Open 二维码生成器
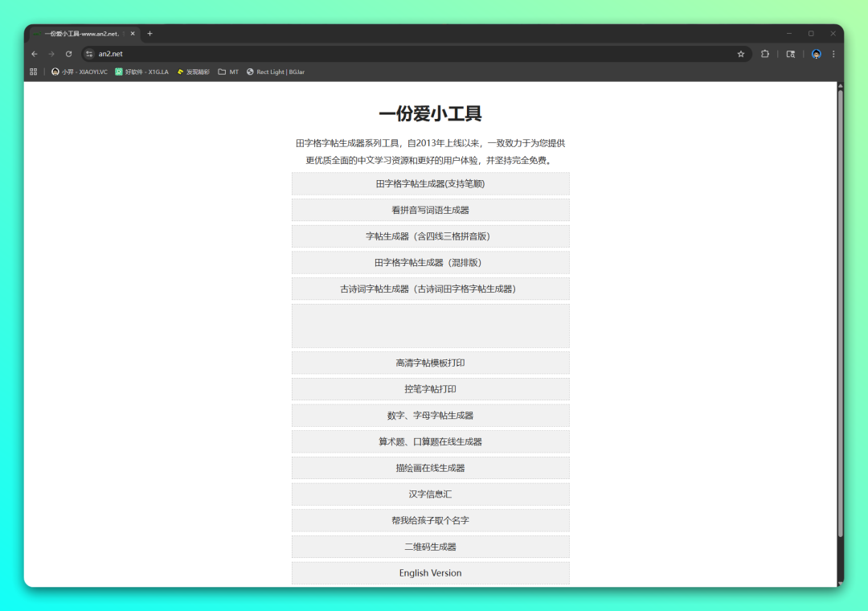 (x=430, y=547)
